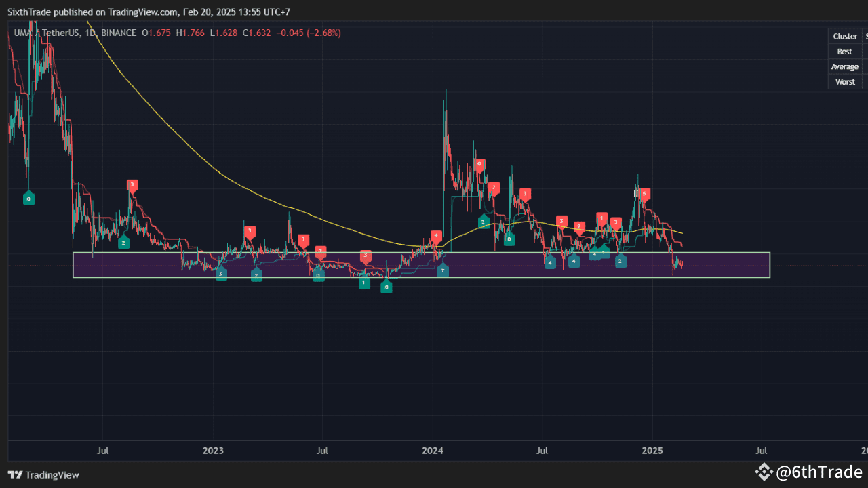Click the red "4" marker before the 2024 rally

tap(437, 235)
